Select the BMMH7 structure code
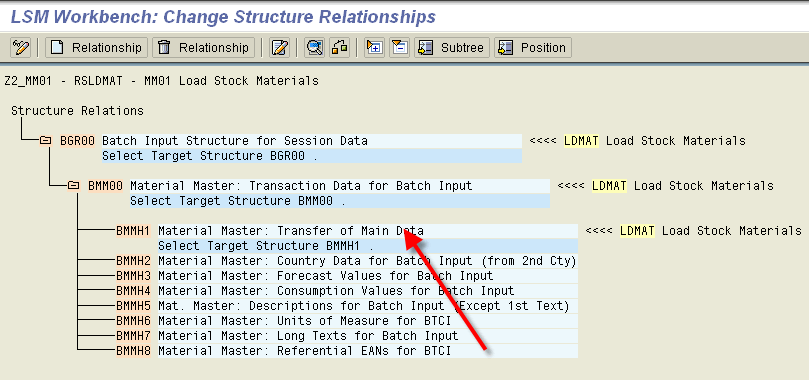809x380 pixels. point(133,336)
